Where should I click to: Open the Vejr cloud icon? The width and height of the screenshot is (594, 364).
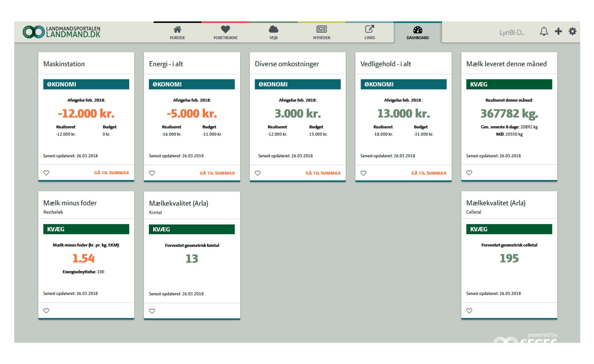click(x=273, y=30)
